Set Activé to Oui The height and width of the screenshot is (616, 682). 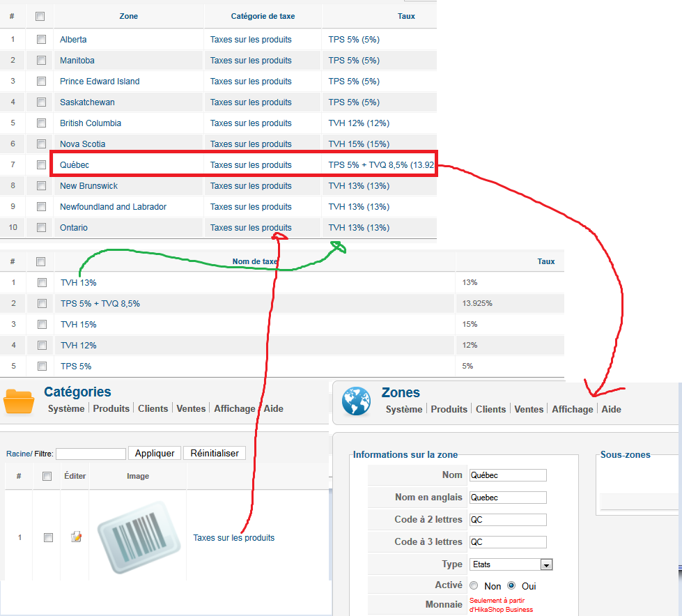[511, 585]
